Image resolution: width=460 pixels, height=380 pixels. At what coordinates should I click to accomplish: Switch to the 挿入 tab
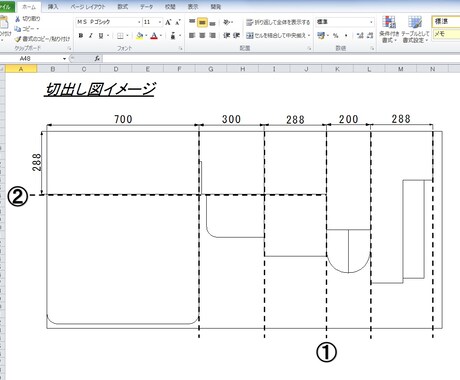(53, 7)
